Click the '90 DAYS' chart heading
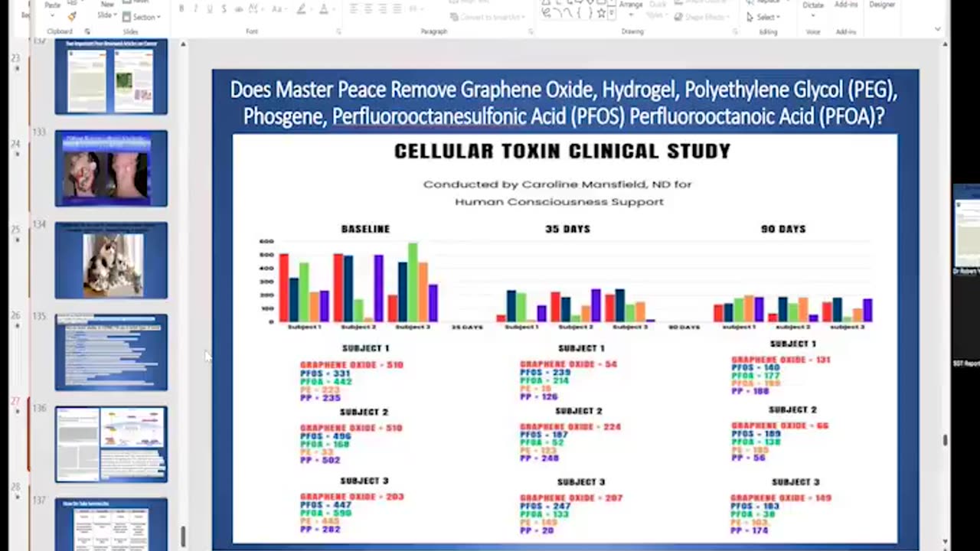 tap(783, 229)
